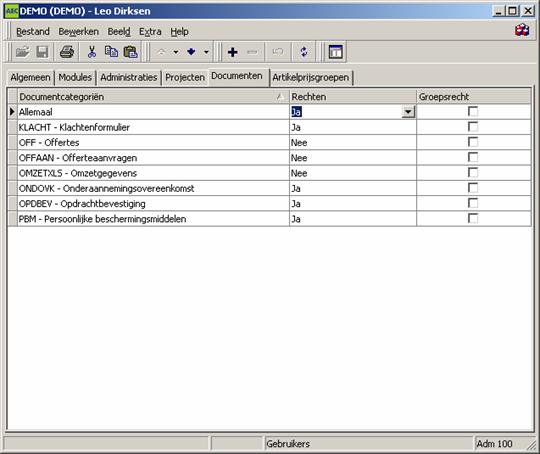Click the refresh arrows toolbar icon
The width and height of the screenshot is (540, 454).
pos(304,52)
